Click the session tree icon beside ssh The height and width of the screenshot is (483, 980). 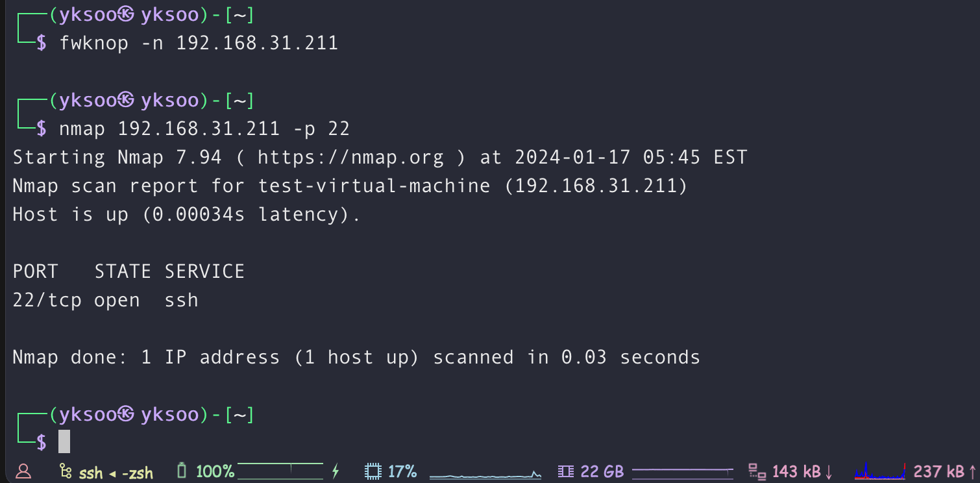point(65,471)
